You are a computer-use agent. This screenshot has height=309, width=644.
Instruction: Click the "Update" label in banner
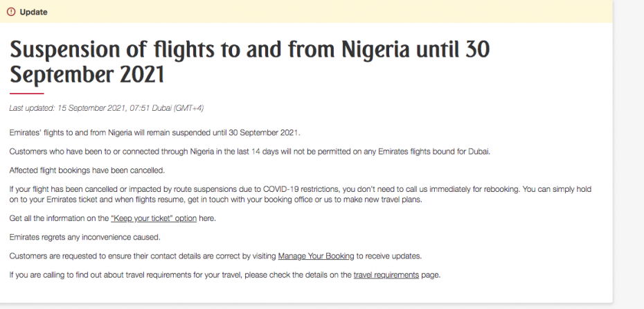point(34,12)
